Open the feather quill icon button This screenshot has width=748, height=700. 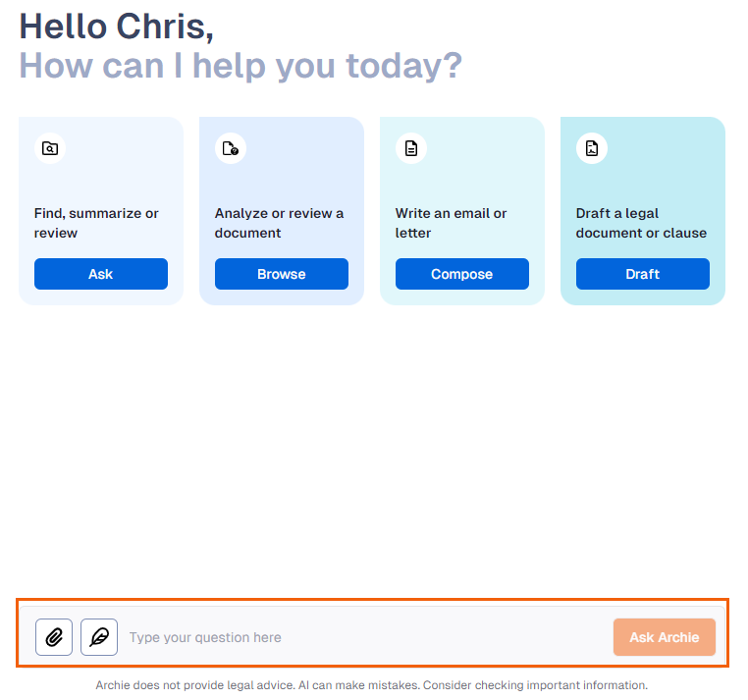point(99,637)
